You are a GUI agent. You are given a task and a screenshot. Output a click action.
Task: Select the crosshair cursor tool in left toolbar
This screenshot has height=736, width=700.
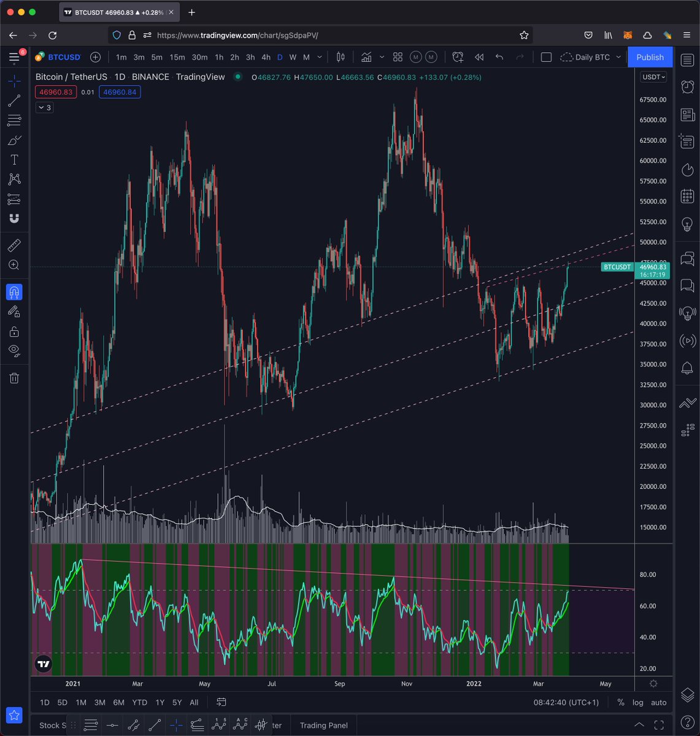(14, 80)
